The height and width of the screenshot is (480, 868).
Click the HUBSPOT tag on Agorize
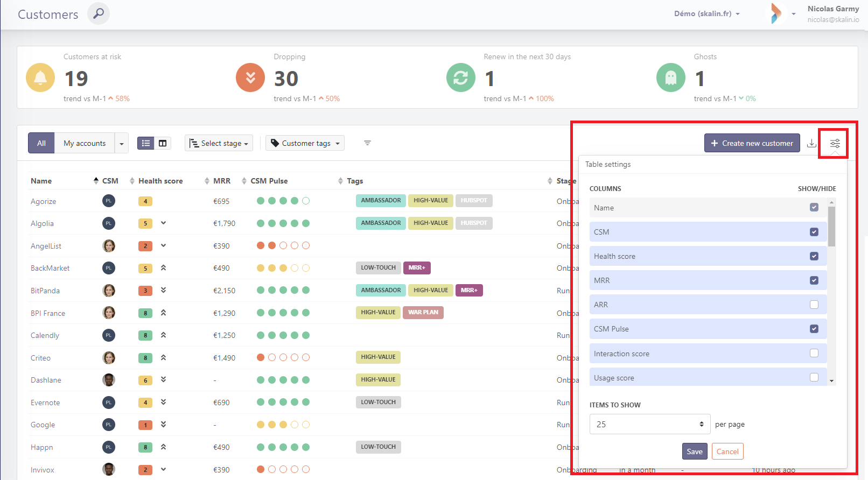474,200
